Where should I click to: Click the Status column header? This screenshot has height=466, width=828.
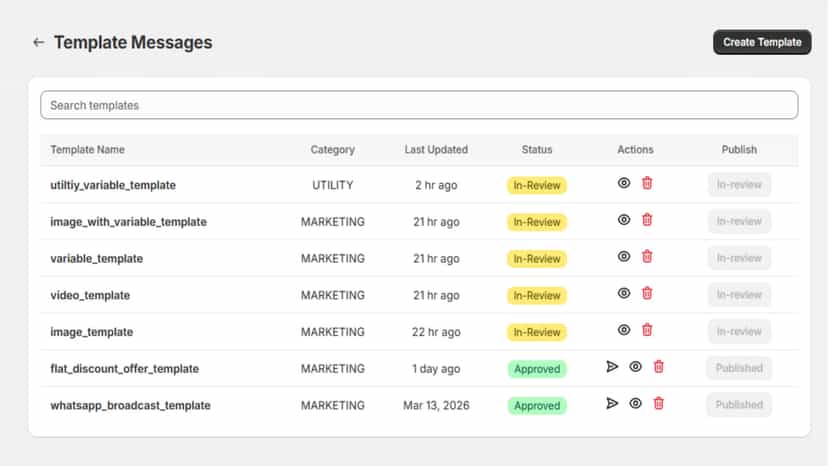point(537,150)
